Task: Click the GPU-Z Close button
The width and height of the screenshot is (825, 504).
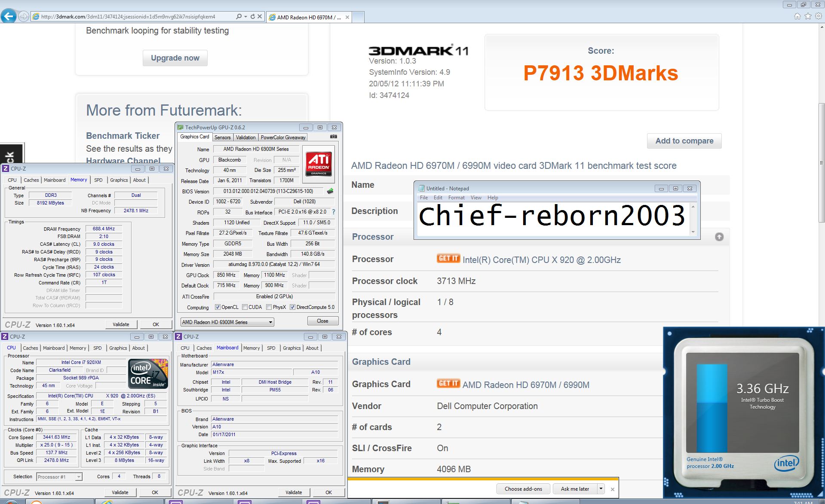Action: point(322,321)
